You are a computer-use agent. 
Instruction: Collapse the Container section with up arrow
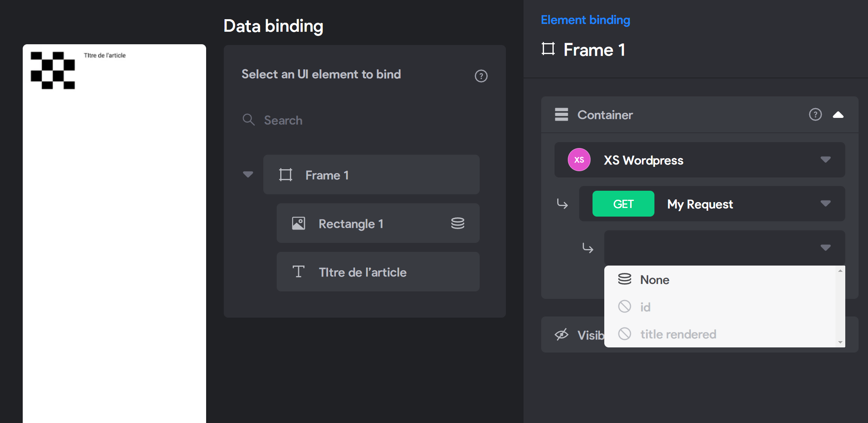838,115
